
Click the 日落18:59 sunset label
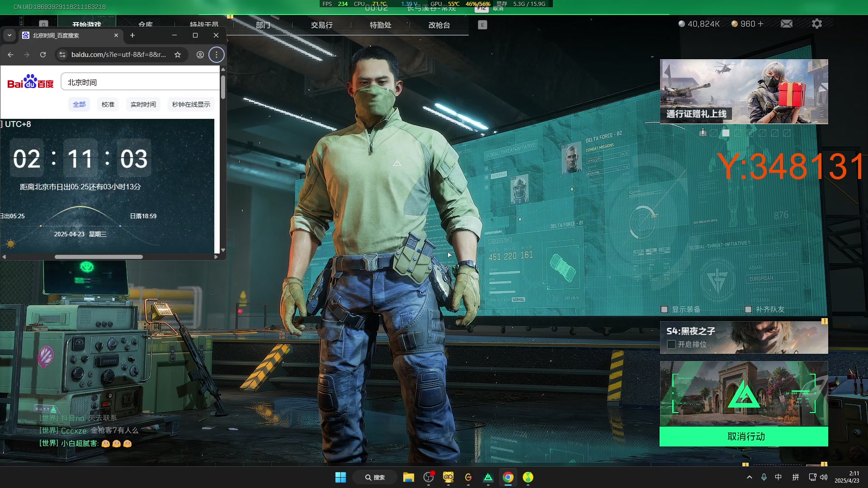[143, 216]
